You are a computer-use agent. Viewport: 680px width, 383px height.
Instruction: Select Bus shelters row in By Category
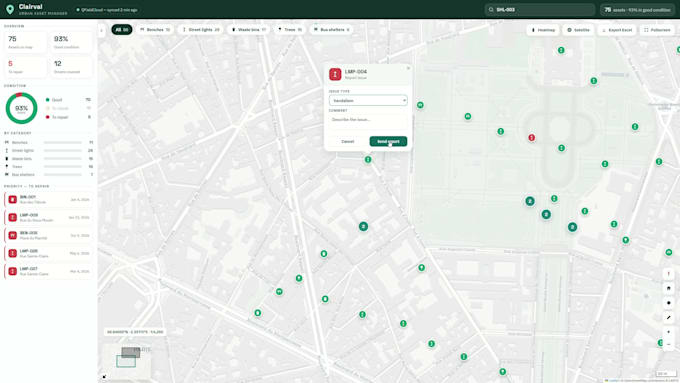tap(49, 174)
